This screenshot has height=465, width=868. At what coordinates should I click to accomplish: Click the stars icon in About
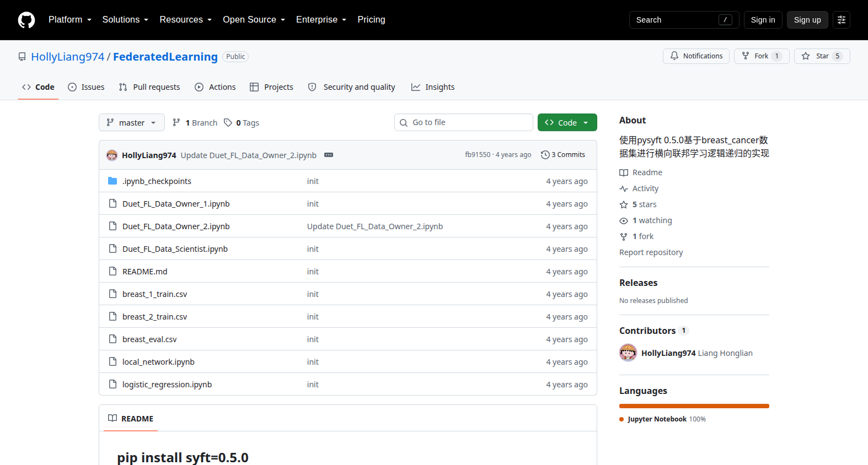click(624, 204)
